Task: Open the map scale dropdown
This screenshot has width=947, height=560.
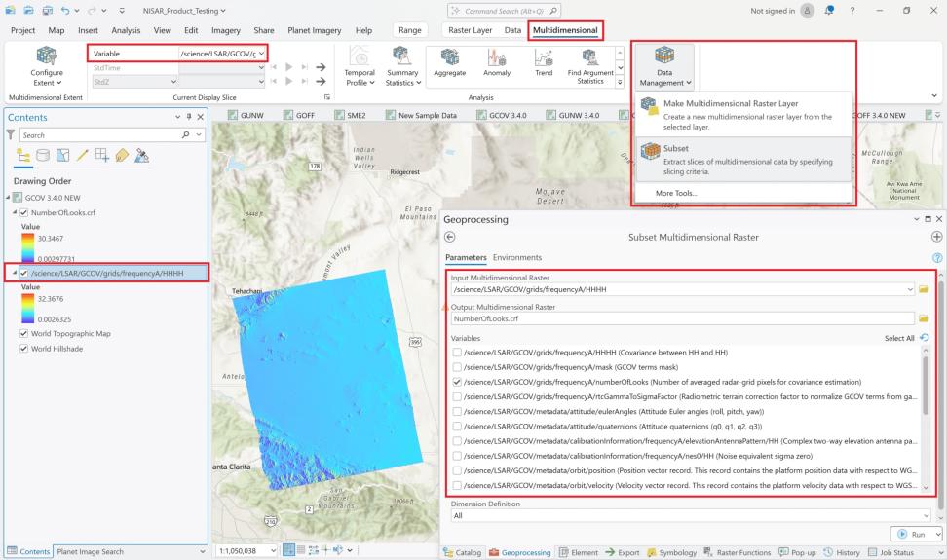Action: 274,551
